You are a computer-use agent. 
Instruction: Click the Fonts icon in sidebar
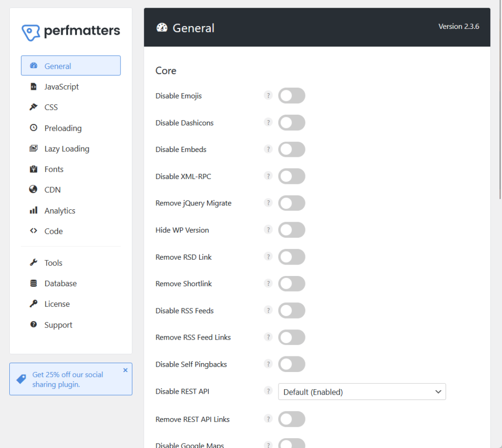pyautogui.click(x=34, y=169)
